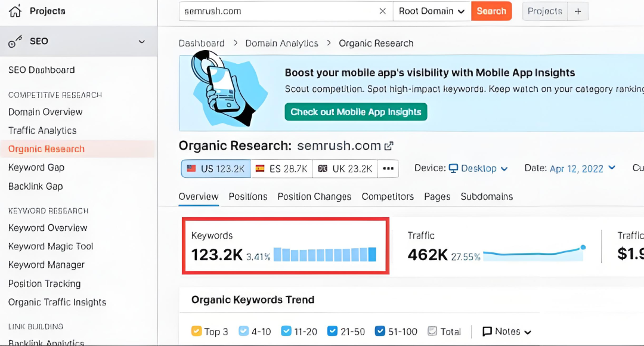
Task: Open external link icon beside semrush.com
Action: [389, 146]
